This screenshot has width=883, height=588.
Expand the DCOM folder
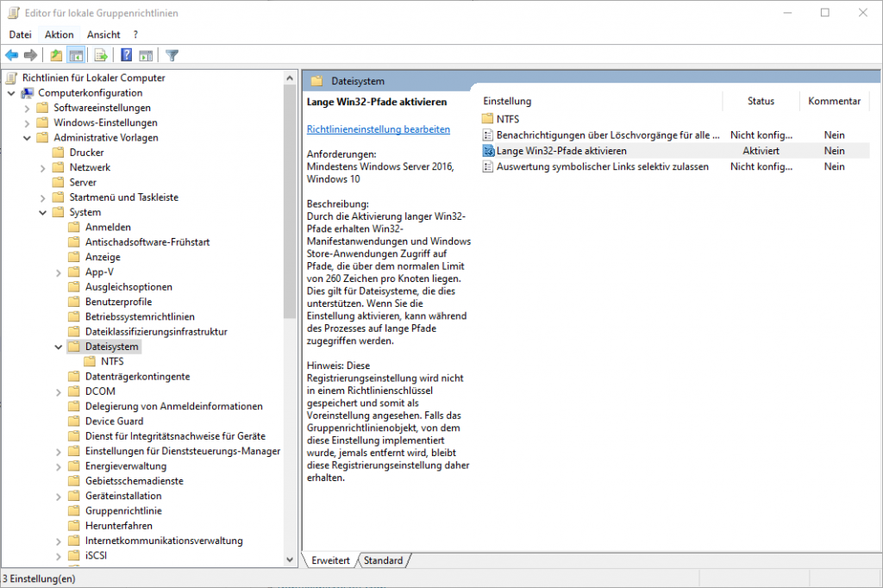59,392
